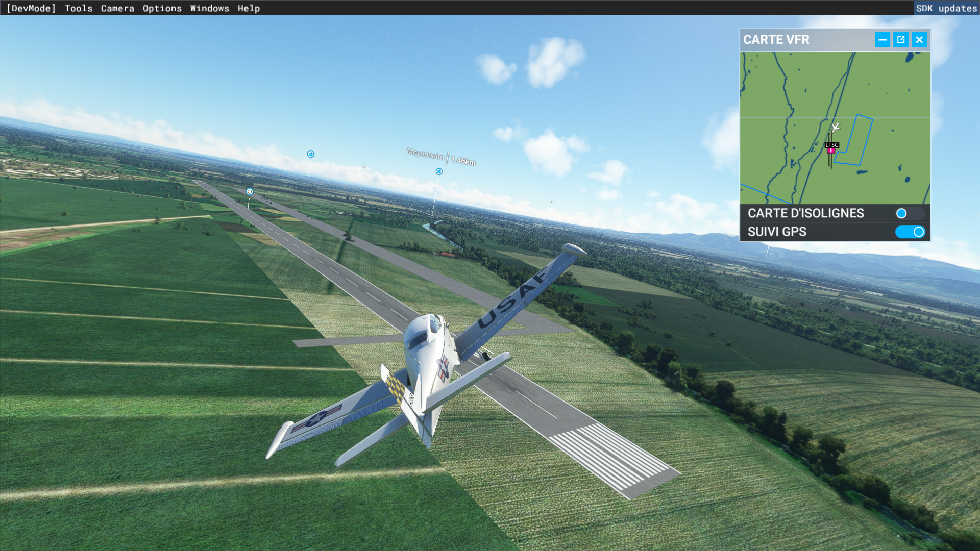
Task: Pop out the Carte VFR window
Action: [x=901, y=40]
